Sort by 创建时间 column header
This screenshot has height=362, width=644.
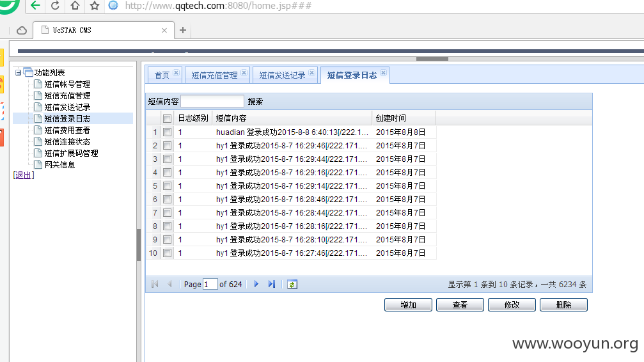pos(404,118)
